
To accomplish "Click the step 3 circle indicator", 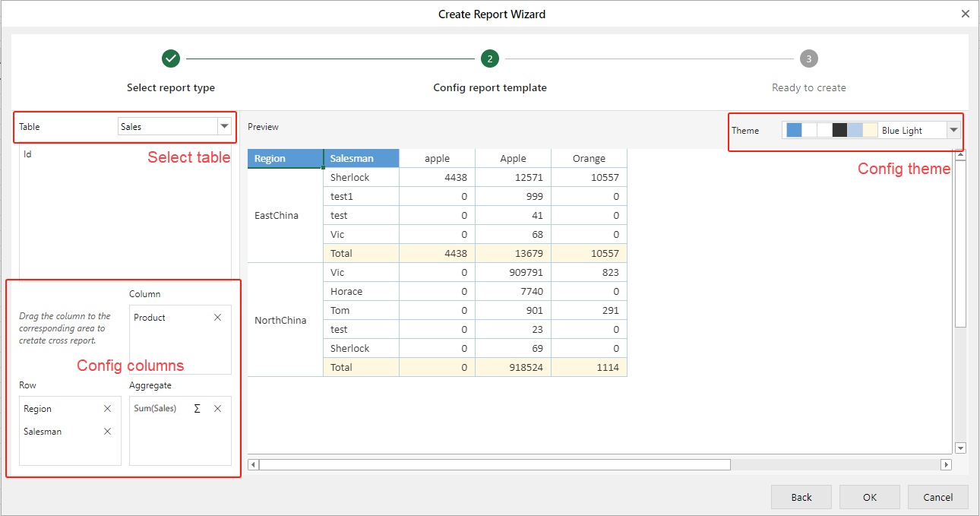I will click(809, 59).
